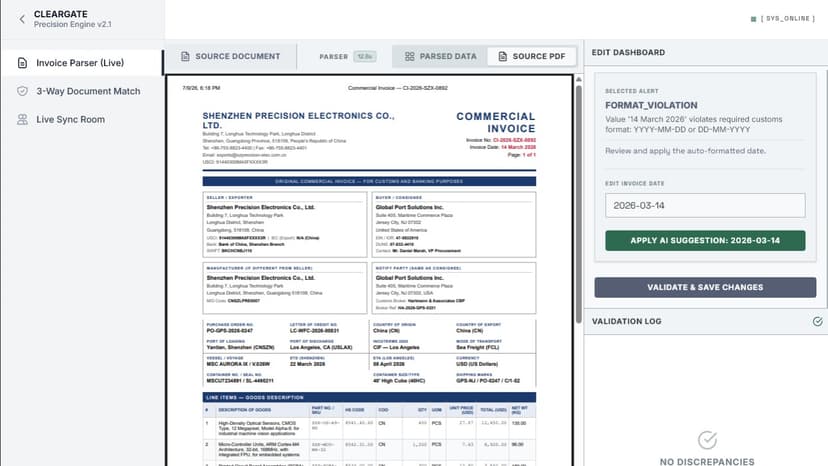Click the large No Discrepancies check icon
The width and height of the screenshot is (828, 466).
coord(707,440)
